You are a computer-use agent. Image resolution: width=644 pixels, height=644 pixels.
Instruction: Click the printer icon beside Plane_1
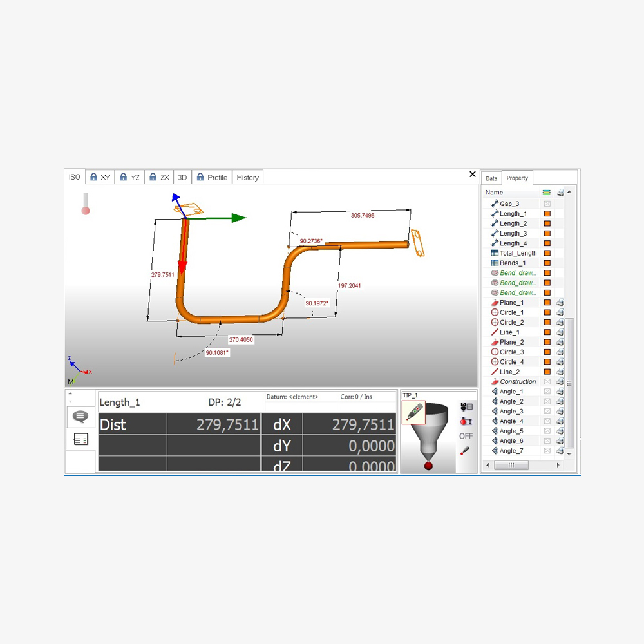click(x=560, y=303)
